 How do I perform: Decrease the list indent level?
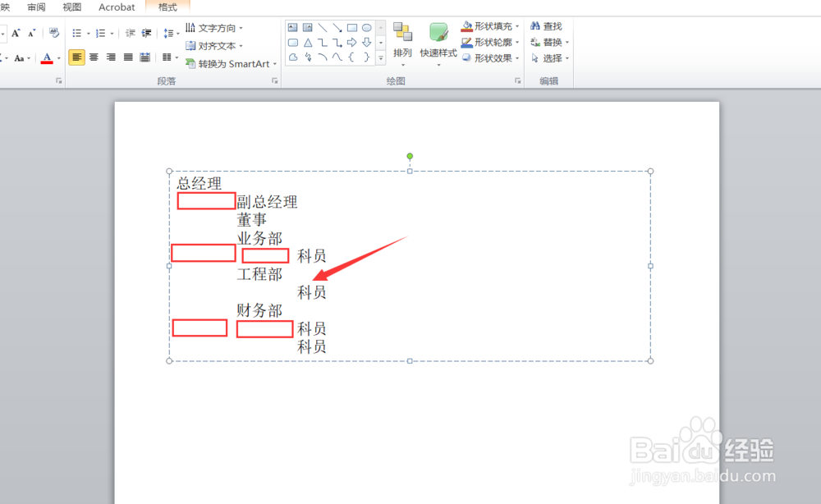[131, 33]
